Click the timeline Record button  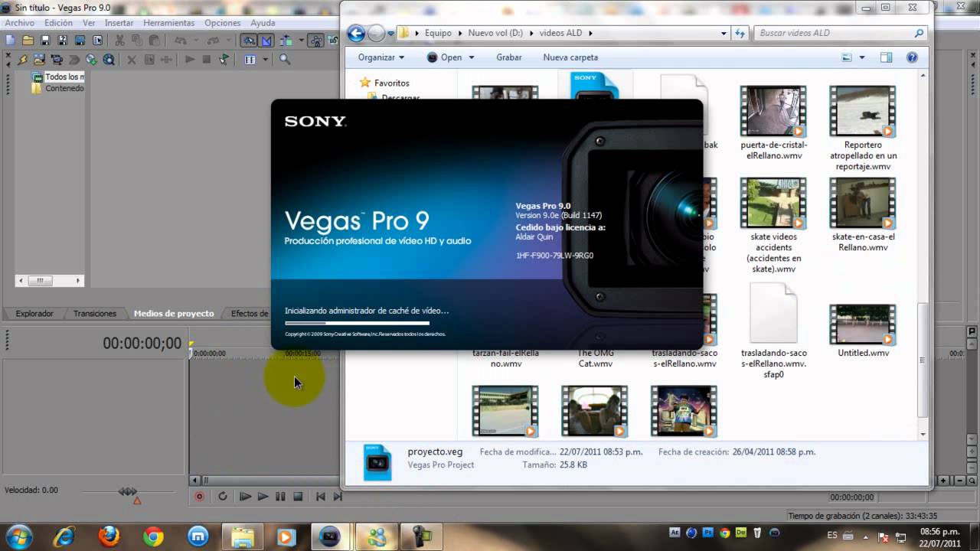[199, 497]
